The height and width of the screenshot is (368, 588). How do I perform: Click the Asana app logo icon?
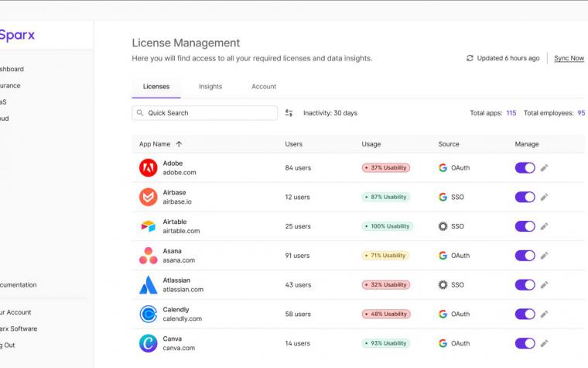tap(148, 256)
